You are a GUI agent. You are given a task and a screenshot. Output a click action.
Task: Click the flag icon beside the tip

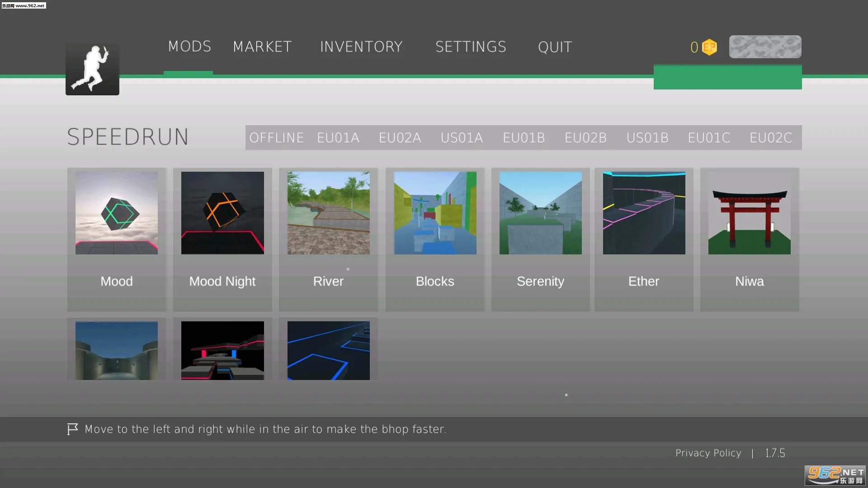pyautogui.click(x=72, y=429)
